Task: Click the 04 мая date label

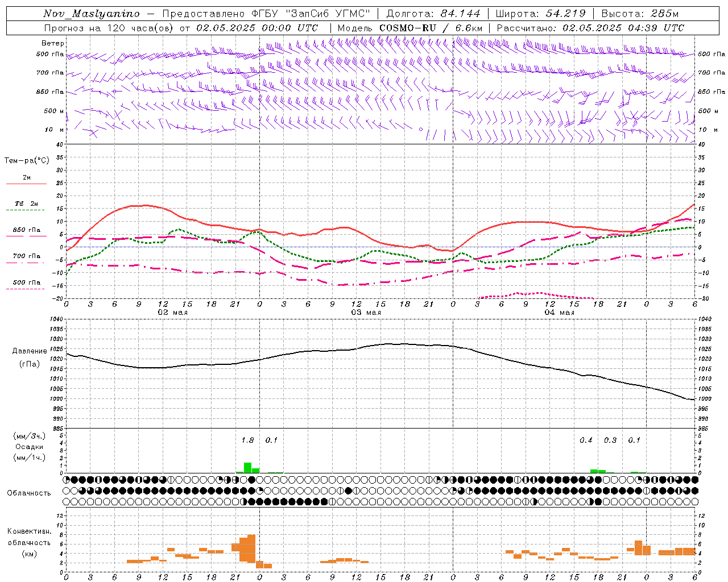Action: [559, 313]
